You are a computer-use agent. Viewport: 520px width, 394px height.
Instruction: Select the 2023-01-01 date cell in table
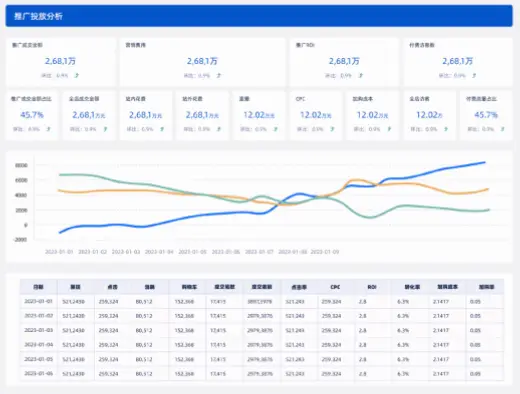tap(38, 301)
